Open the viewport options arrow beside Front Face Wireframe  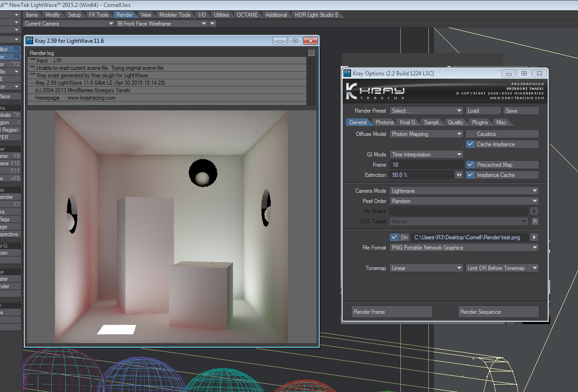213,24
